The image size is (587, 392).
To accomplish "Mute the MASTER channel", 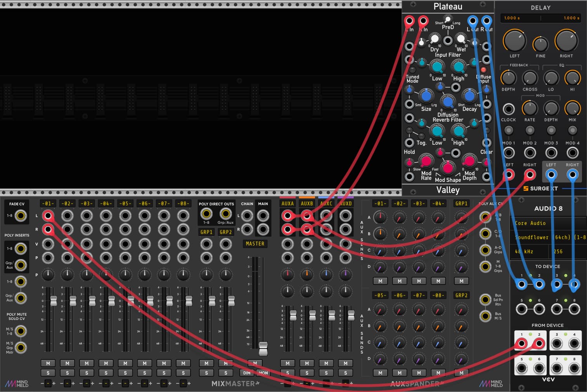I will click(255, 363).
